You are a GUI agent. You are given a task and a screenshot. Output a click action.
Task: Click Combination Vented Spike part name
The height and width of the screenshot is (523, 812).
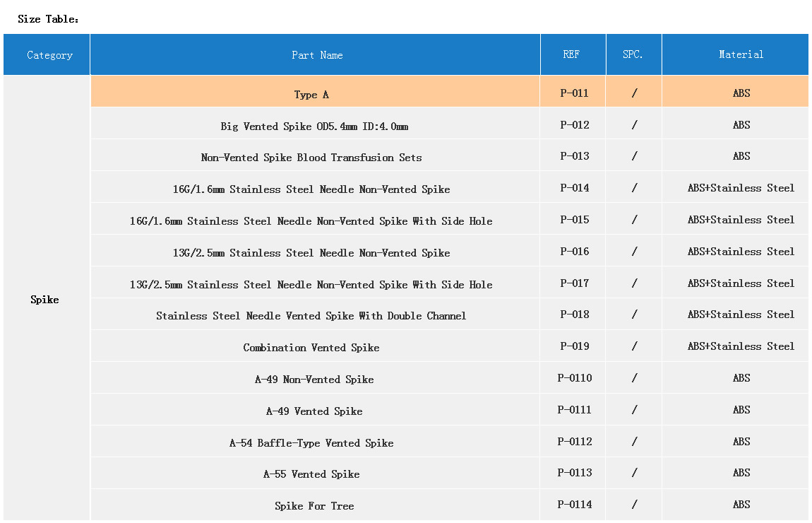click(x=311, y=348)
